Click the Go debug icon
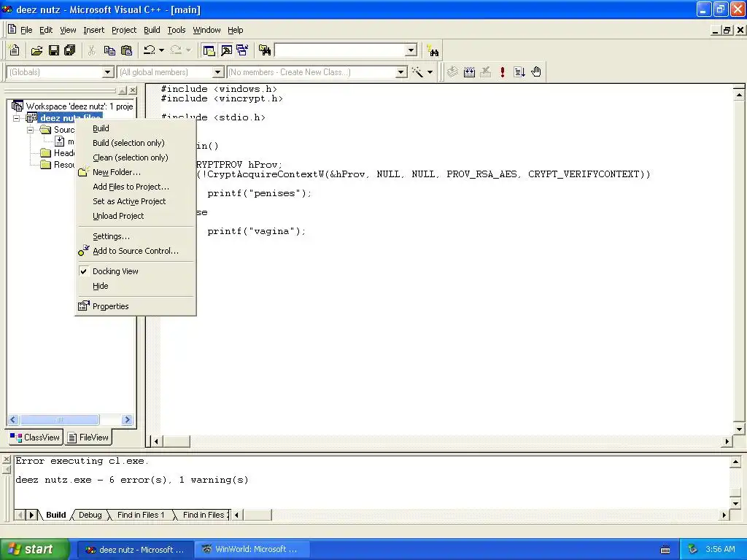Screen dimensions: 747x560 519,72
